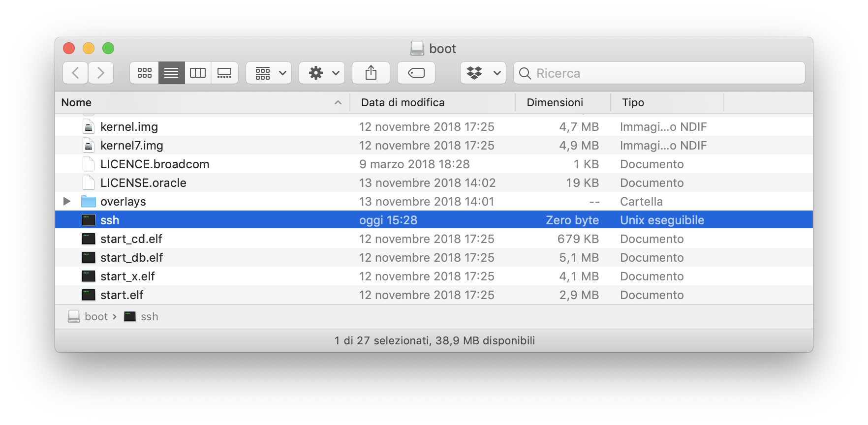This screenshot has height=425, width=868.
Task: Expand the overlays folder disclosure triangle
Action: tap(67, 201)
